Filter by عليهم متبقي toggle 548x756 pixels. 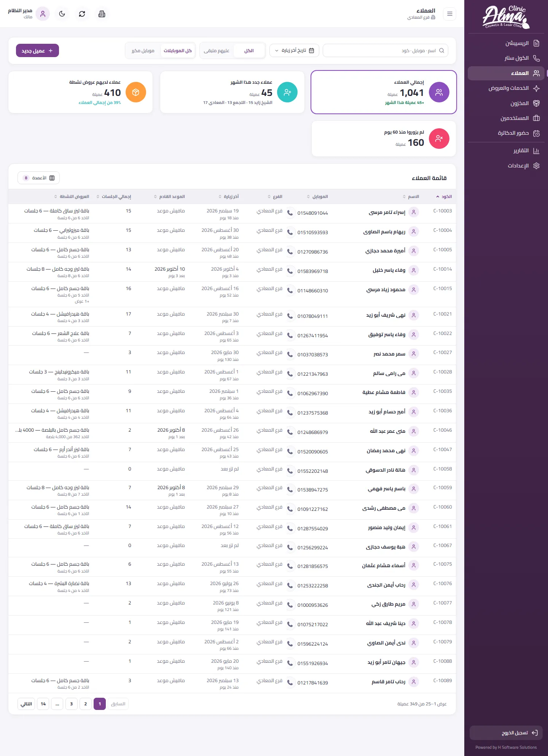[217, 51]
